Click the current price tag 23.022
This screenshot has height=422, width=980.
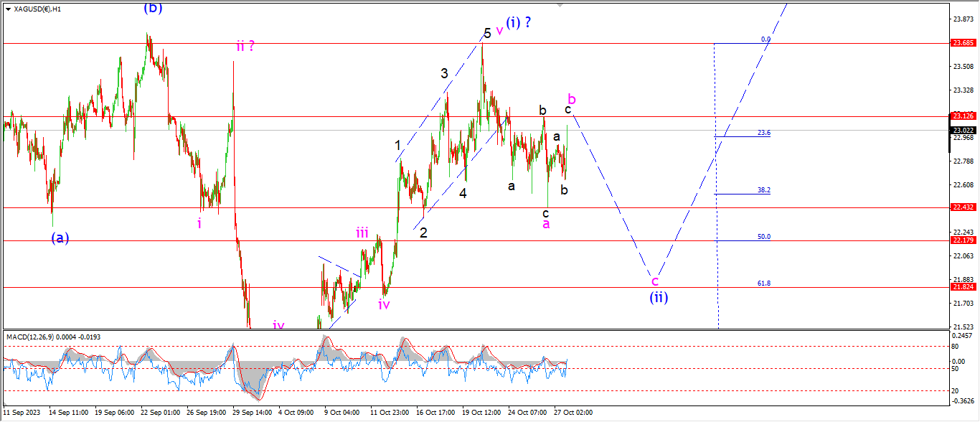[x=962, y=130]
